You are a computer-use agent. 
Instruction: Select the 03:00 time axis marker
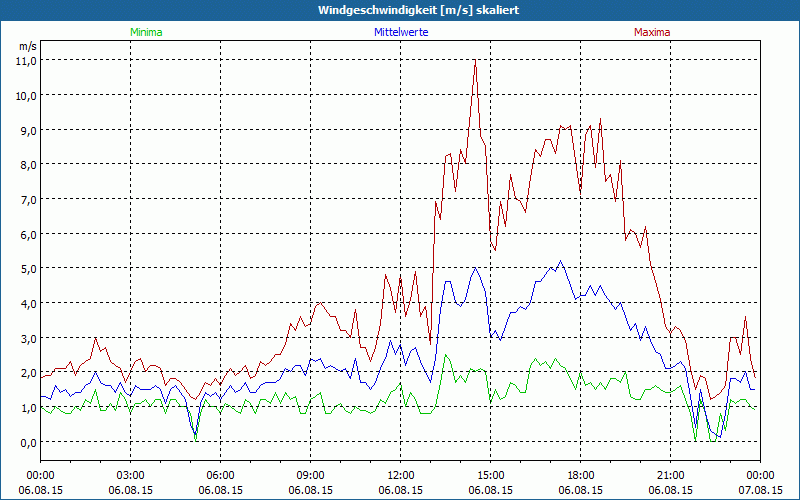tap(131, 475)
